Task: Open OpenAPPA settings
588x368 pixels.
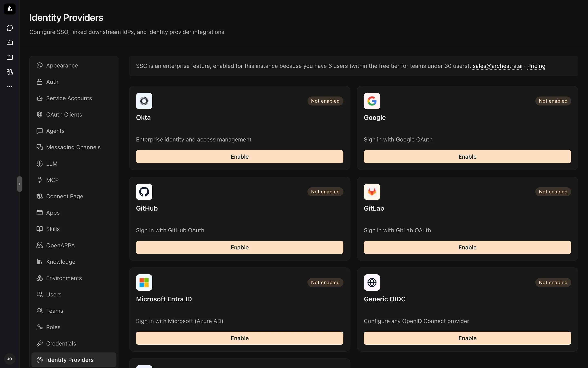Action: pyautogui.click(x=74, y=245)
